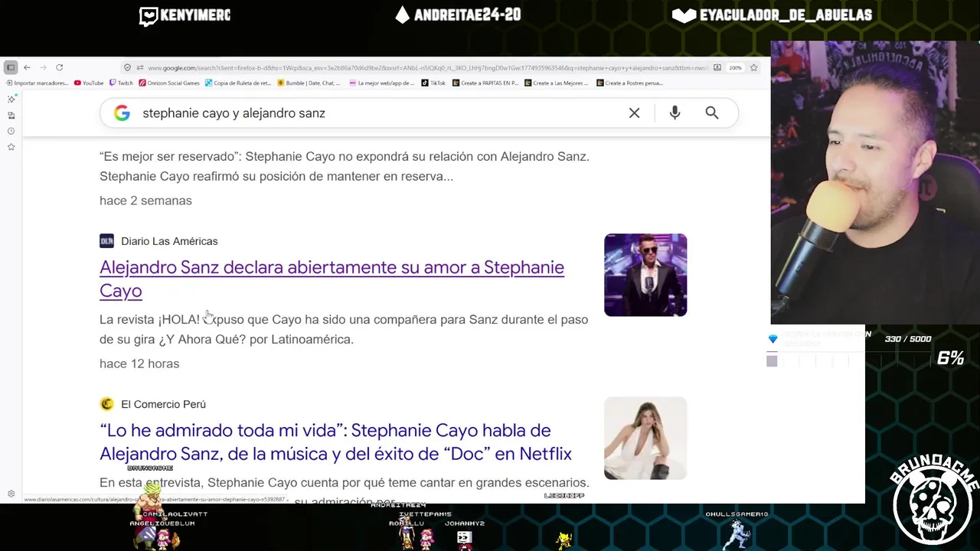The width and height of the screenshot is (980, 551).
Task: Open 'Lo he admirado toda mi vida' headline
Action: [335, 442]
